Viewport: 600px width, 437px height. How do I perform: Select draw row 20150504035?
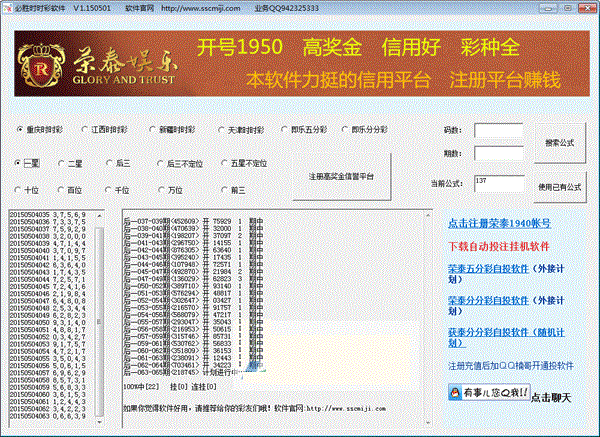point(48,215)
